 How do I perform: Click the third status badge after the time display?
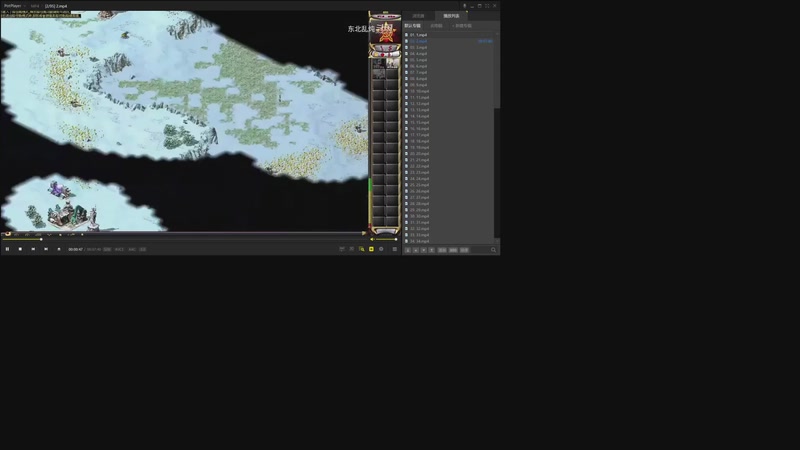point(132,249)
